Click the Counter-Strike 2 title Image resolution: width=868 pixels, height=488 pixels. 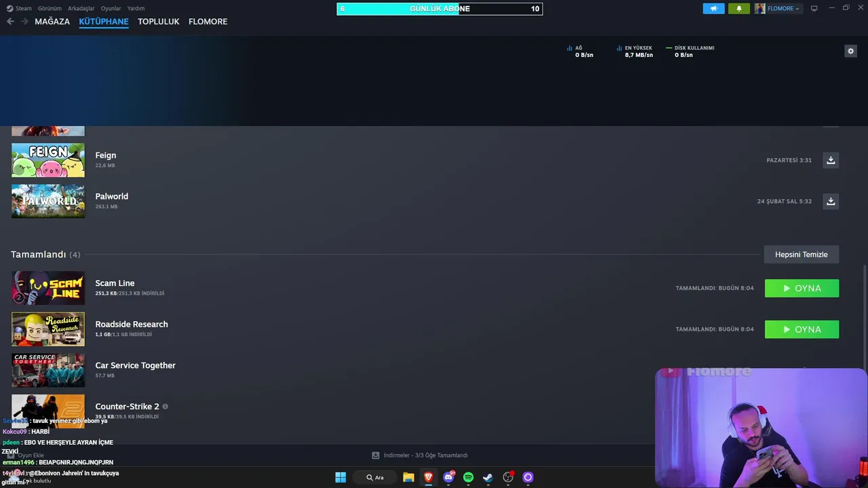pos(127,407)
